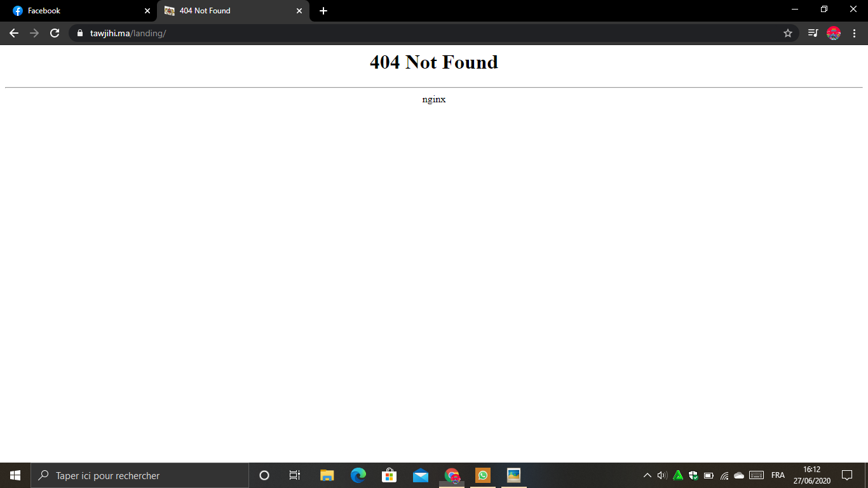
Task: Select the 404 Not Found tab
Action: click(x=229, y=11)
